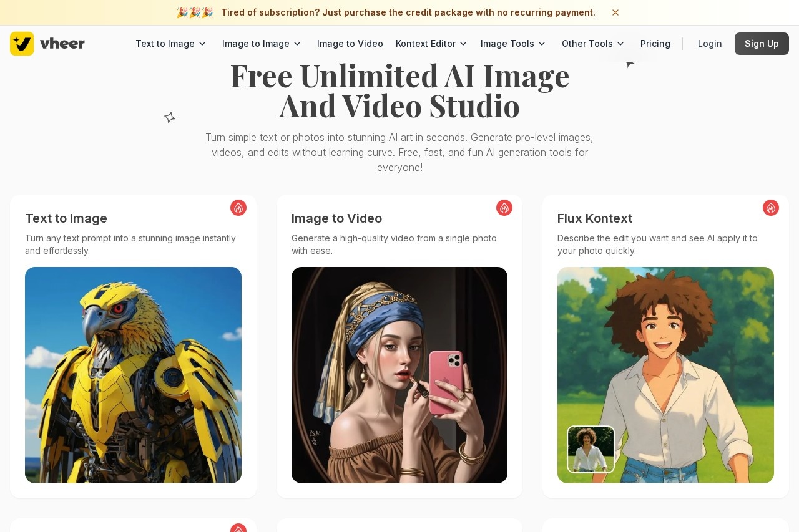The image size is (799, 532).
Task: Click the sparkle star icon beside headline
Action: point(170,117)
